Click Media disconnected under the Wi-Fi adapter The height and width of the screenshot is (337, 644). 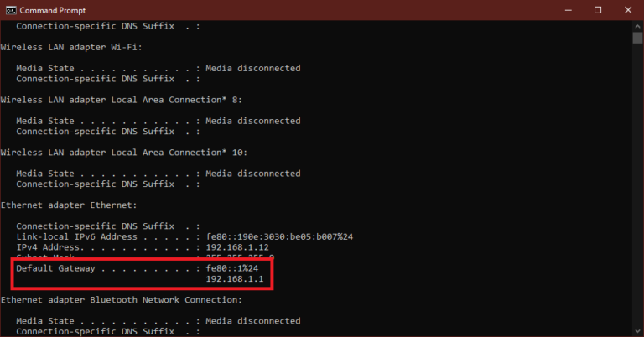(x=253, y=68)
